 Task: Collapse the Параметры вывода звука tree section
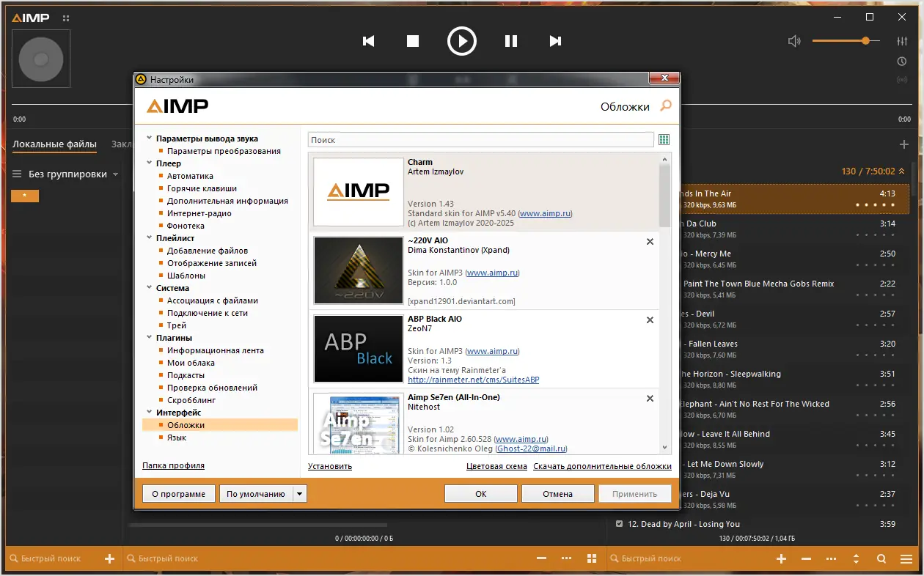point(150,139)
